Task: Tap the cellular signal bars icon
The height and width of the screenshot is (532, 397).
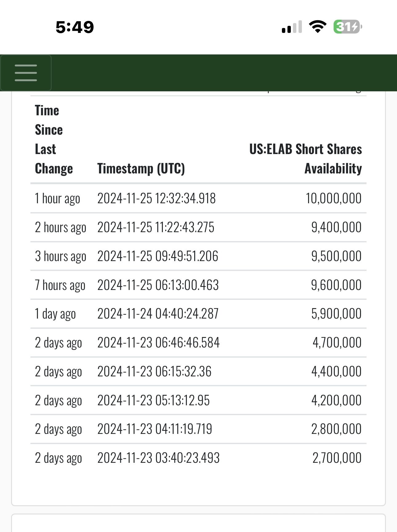Action: click(x=292, y=27)
